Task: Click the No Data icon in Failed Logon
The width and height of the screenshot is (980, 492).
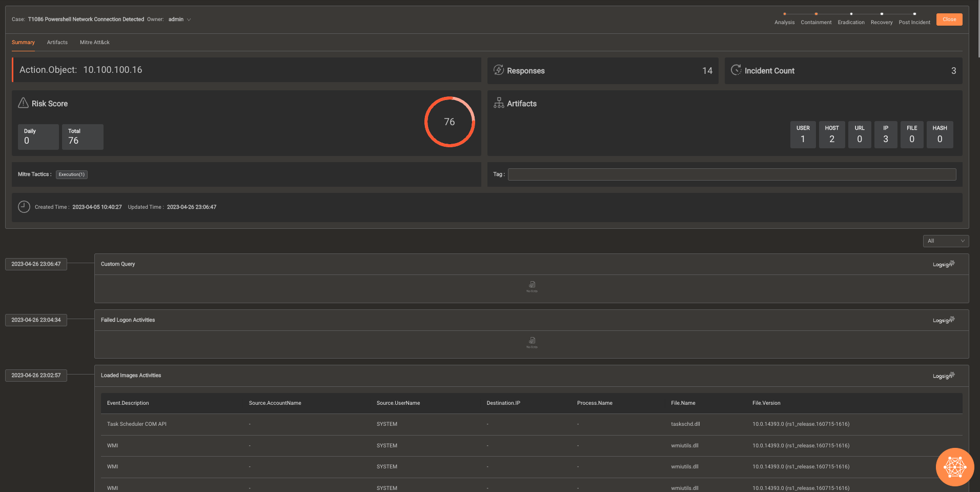Action: [x=532, y=342]
